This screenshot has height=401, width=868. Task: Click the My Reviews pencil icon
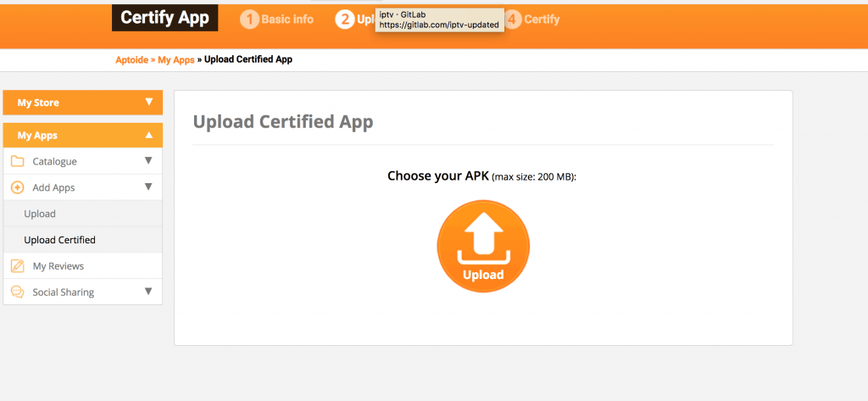click(18, 266)
